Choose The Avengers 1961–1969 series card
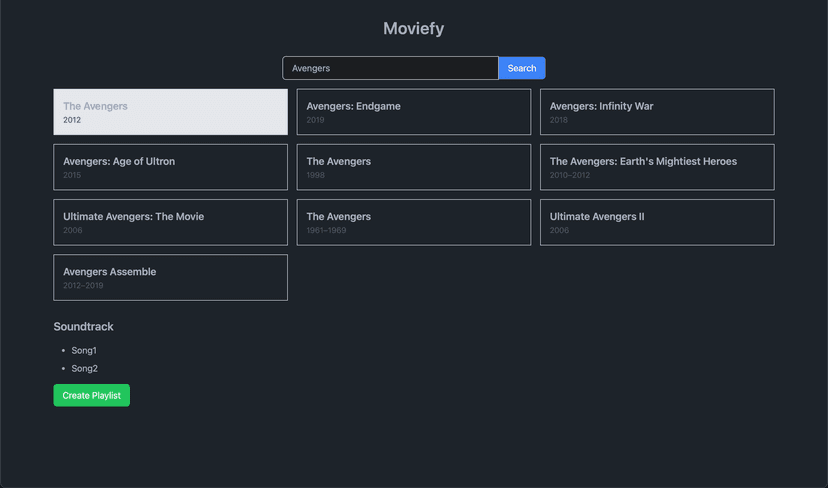Screen dimensions: 828x488 coord(413,222)
